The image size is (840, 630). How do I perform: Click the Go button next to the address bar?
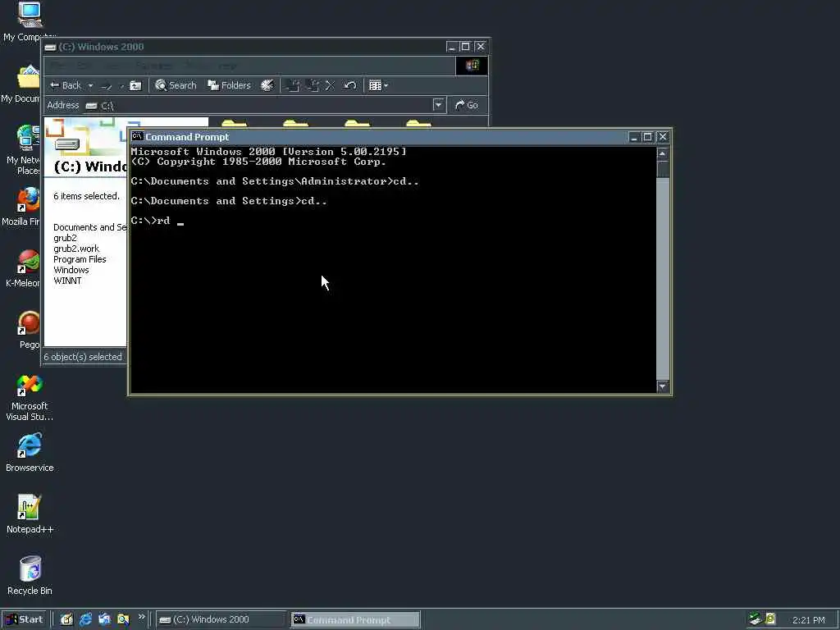click(x=466, y=105)
